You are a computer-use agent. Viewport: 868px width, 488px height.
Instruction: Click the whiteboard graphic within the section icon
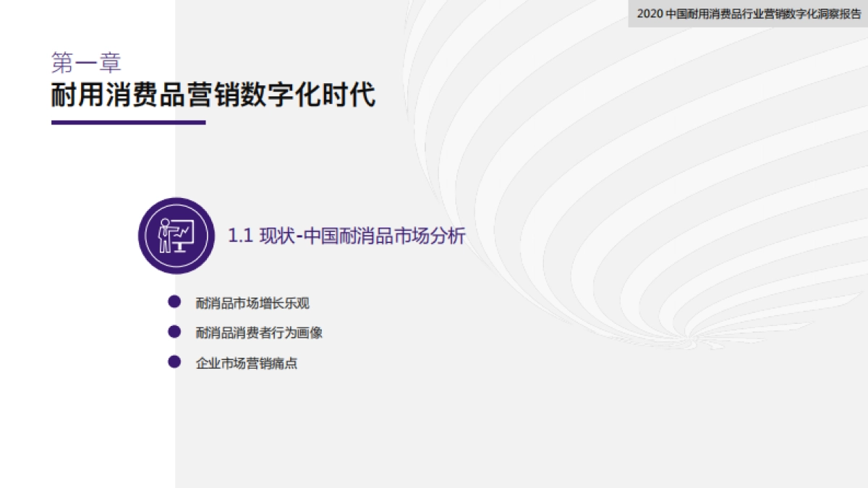click(182, 233)
